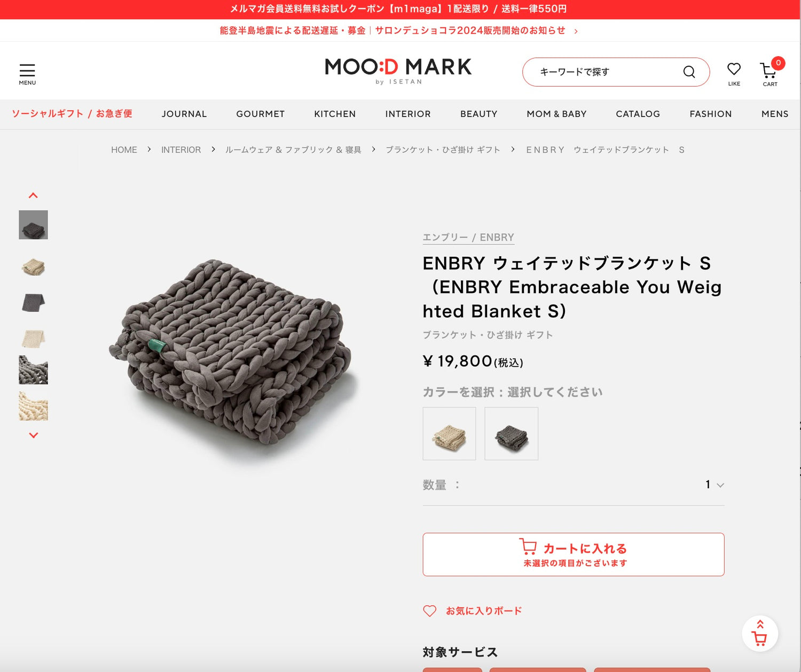The height and width of the screenshot is (672, 801).
Task: Click the カートに入れる add to cart button
Action: point(574,554)
